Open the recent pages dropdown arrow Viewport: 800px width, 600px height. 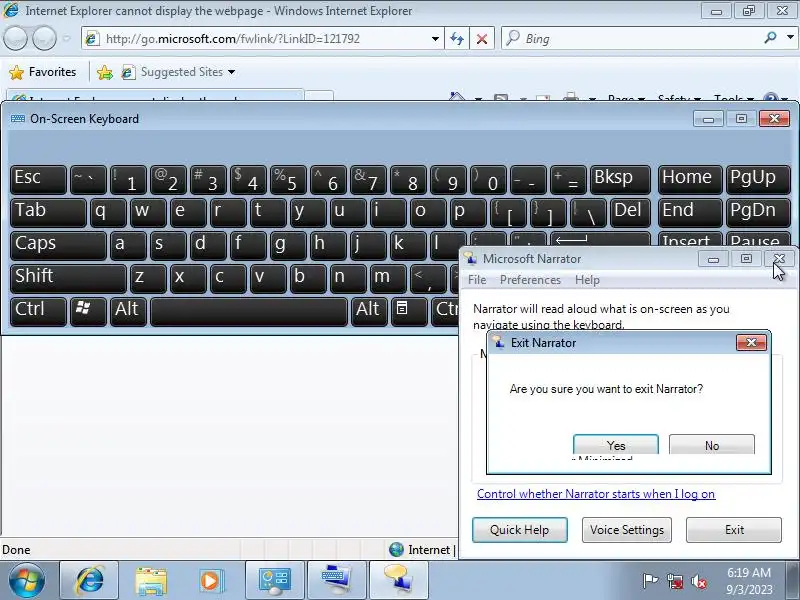pyautogui.click(x=66, y=39)
